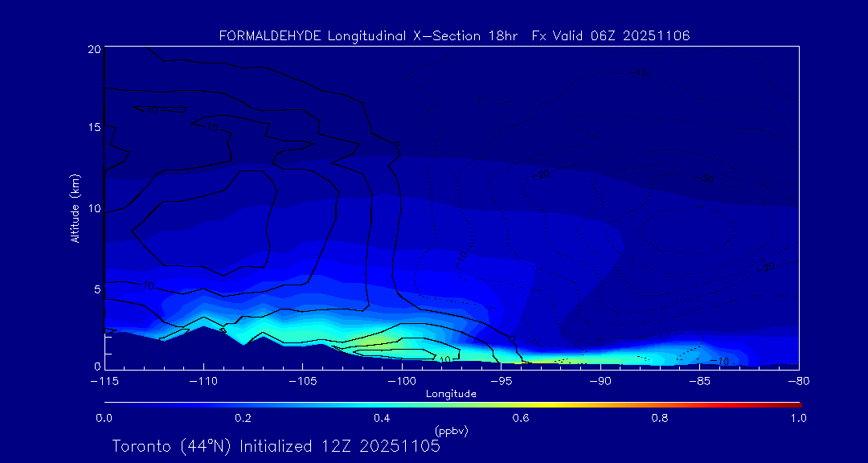
Task: Click the (ppbv) units label
Action: pos(451,431)
